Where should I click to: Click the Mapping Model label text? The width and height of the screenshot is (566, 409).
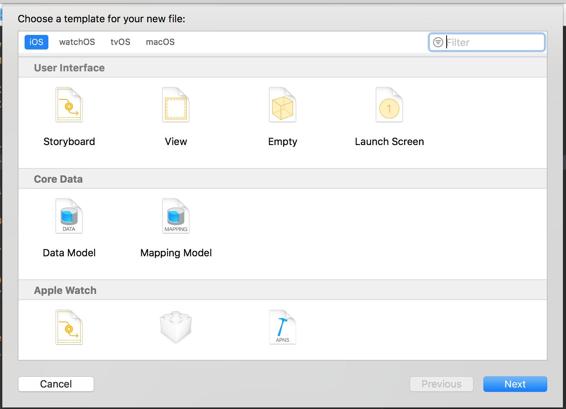pyautogui.click(x=176, y=253)
